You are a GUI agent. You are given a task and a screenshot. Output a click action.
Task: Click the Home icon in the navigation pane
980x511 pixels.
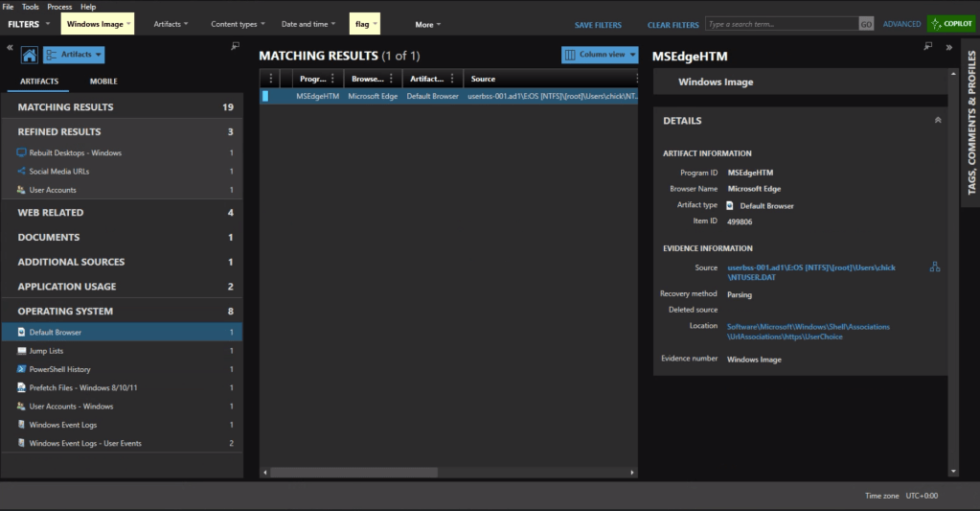[x=29, y=56]
